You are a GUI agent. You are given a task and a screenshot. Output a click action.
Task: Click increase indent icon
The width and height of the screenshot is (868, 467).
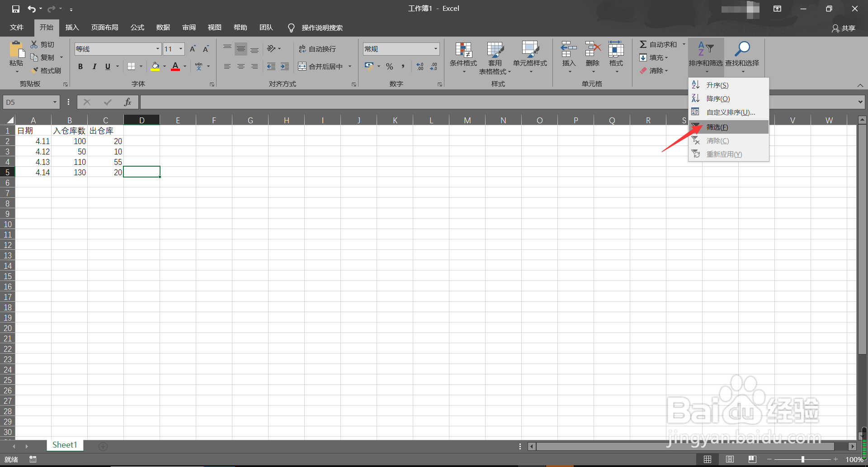point(285,66)
